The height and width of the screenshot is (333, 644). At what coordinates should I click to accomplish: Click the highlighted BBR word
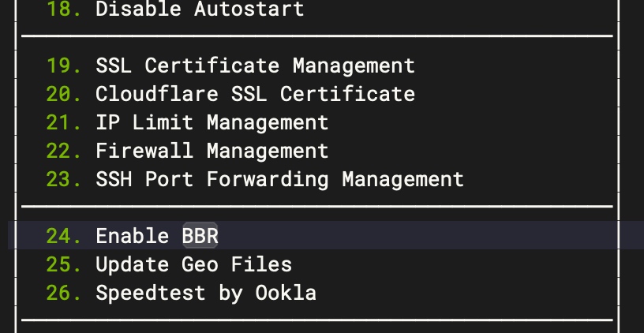point(200,236)
